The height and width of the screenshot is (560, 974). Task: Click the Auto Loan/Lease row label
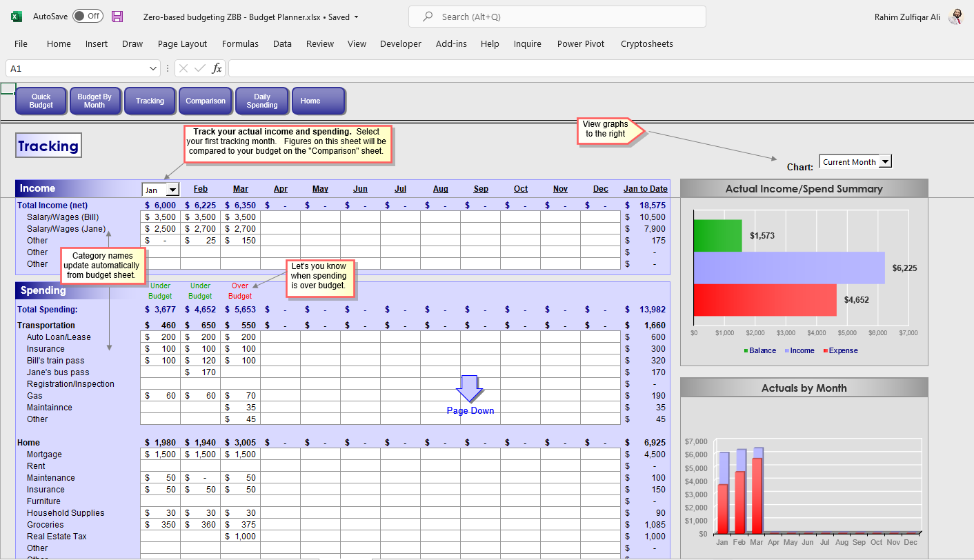click(59, 337)
